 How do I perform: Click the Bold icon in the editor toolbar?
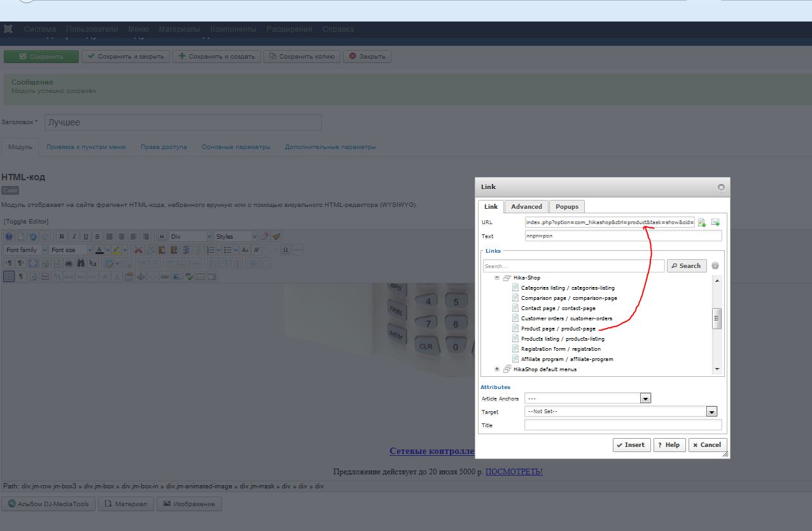point(62,236)
